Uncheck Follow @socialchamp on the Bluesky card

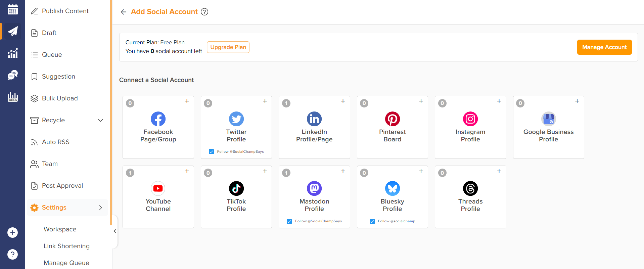click(372, 221)
